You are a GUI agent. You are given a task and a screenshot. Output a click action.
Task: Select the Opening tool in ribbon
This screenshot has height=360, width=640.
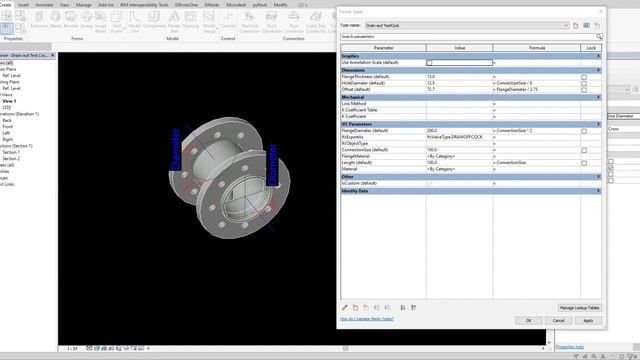point(190,20)
